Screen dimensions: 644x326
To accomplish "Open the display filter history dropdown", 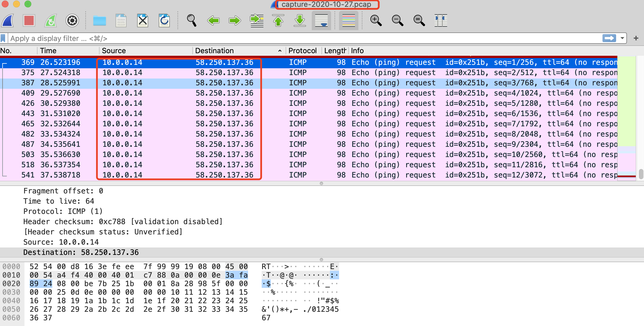I will tap(622, 38).
